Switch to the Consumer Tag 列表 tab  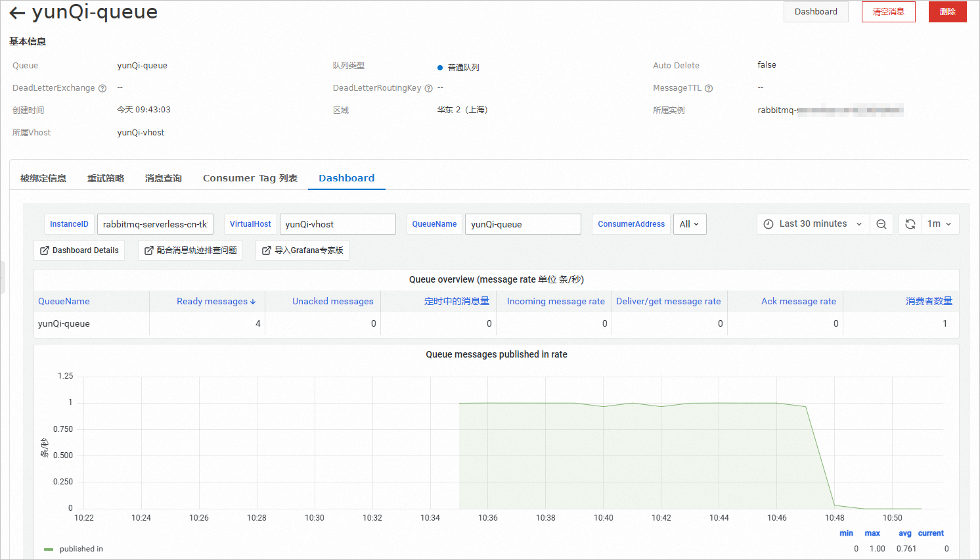[250, 178]
